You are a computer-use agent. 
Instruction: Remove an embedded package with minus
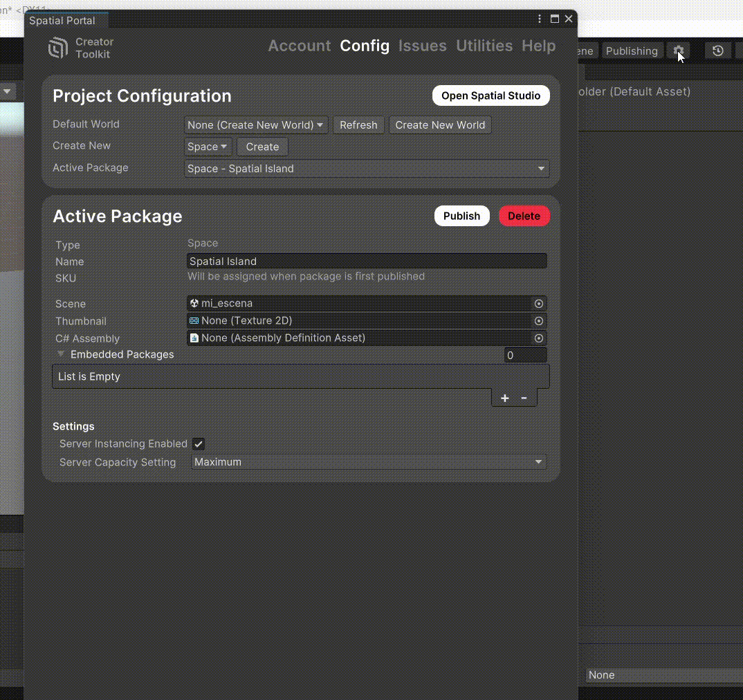[524, 398]
